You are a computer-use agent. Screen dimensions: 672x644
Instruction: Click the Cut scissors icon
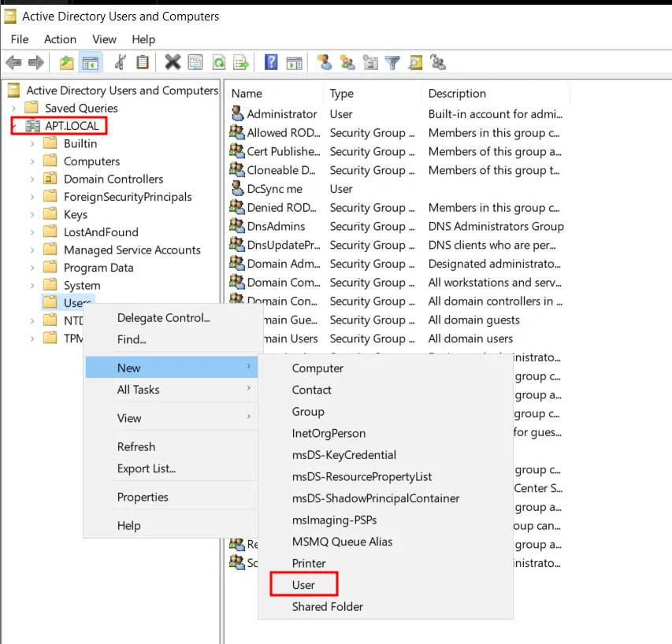(121, 62)
